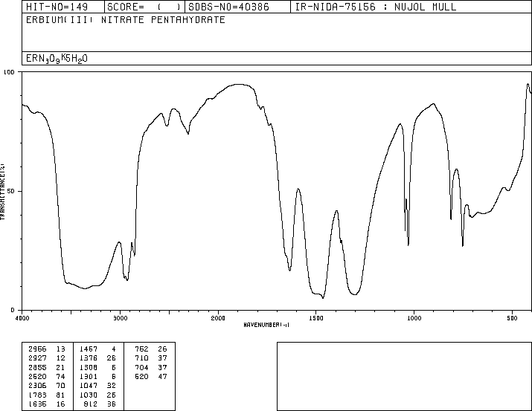Click the WAVENUMBER x-axis title
The width and height of the screenshot is (532, 411).
click(266, 325)
